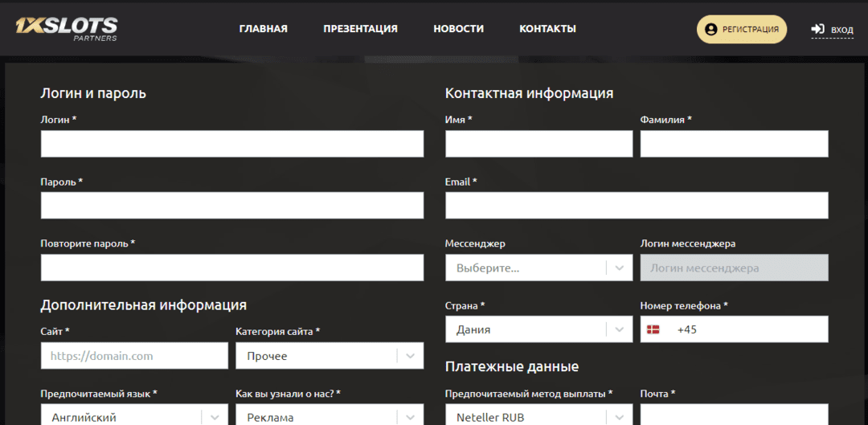Click the Платежные данные heading
Screen dimensions: 868x425
tap(511, 366)
